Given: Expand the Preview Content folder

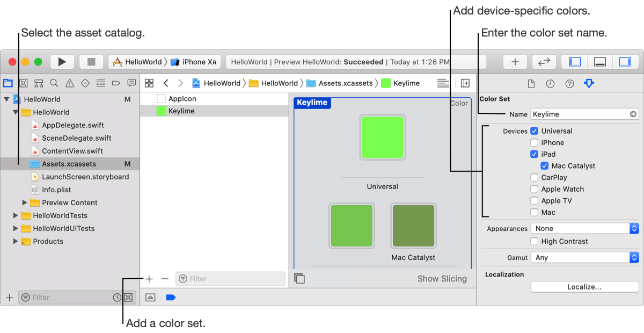Looking at the screenshot, I should 24,202.
